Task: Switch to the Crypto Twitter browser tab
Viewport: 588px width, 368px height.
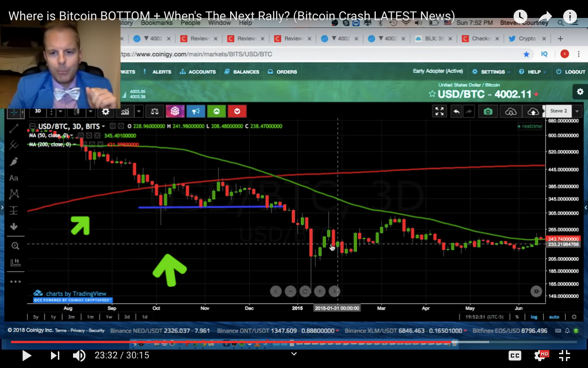Action: click(527, 39)
